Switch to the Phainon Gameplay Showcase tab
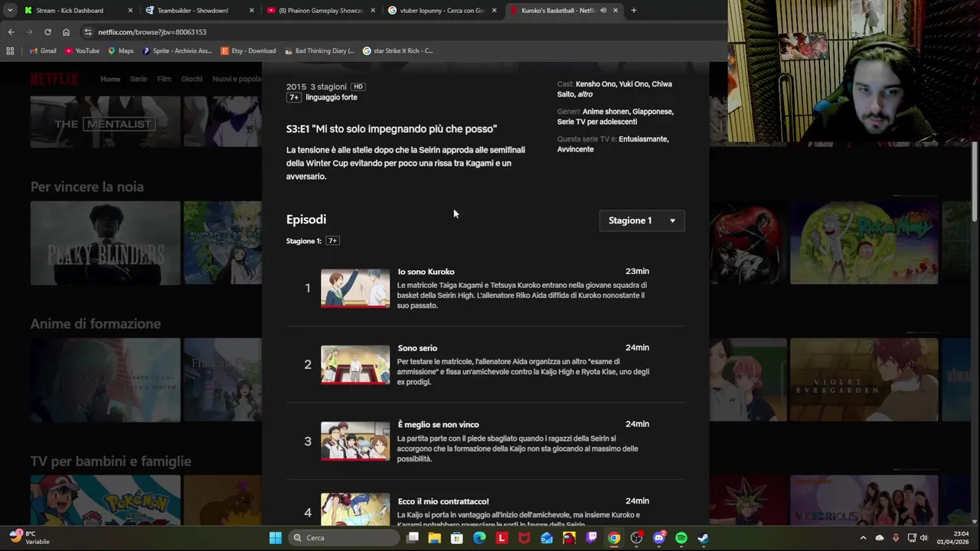 pyautogui.click(x=322, y=11)
